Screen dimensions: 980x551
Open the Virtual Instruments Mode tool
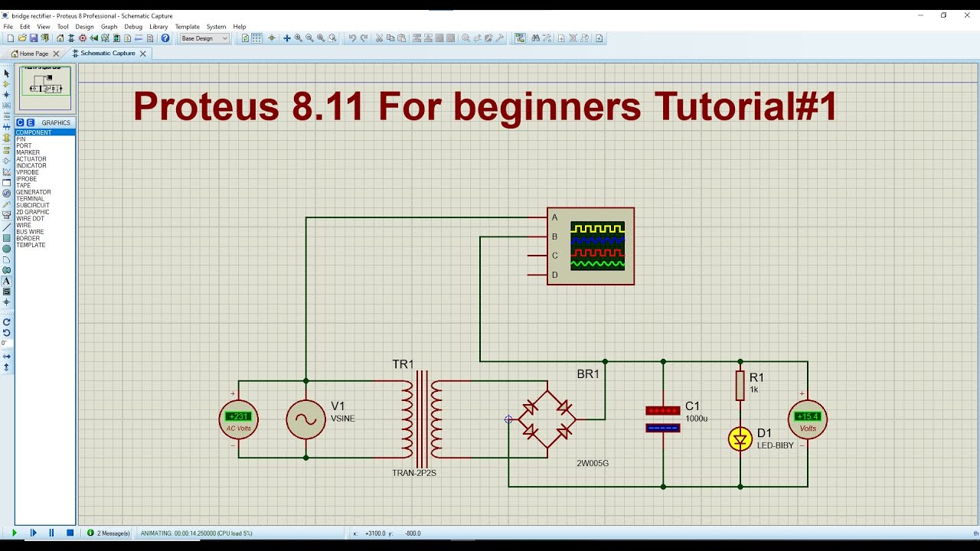(x=7, y=215)
